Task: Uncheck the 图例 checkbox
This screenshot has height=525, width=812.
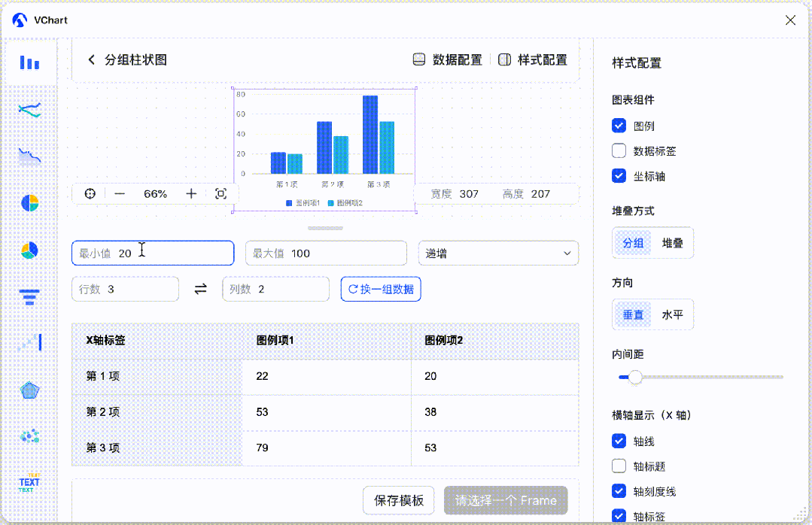Action: tap(619, 126)
